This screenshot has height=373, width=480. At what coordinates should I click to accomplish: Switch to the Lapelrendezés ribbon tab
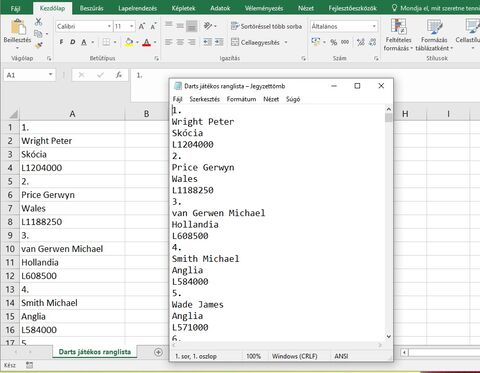click(x=137, y=8)
